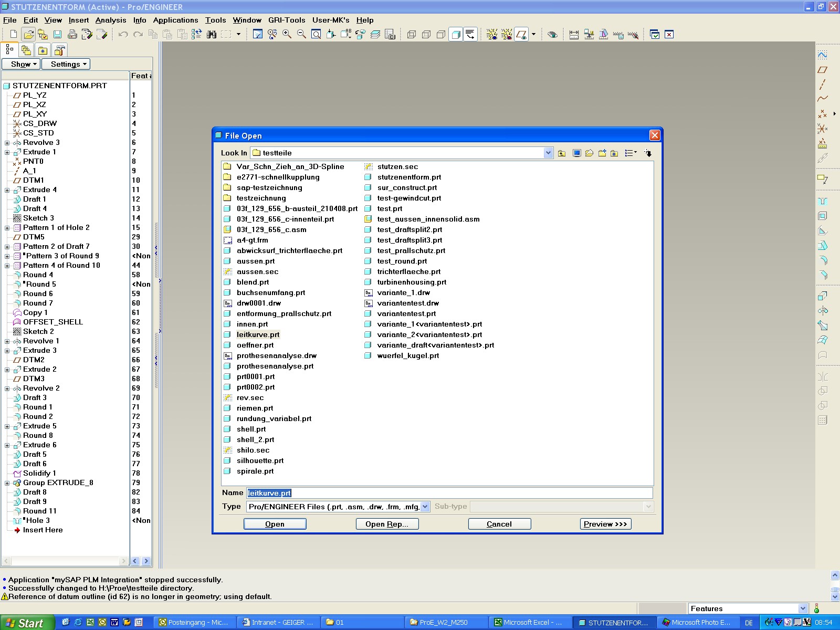This screenshot has height=630, width=840.
Task: Open the File menu
Action: pos(10,20)
